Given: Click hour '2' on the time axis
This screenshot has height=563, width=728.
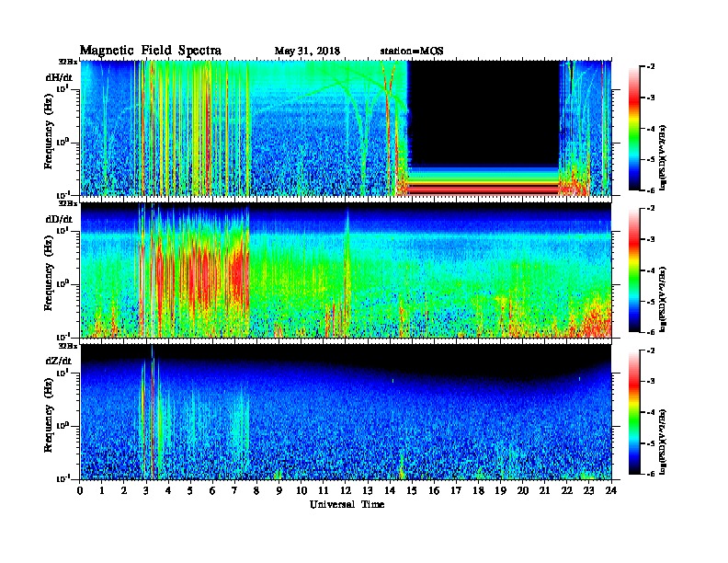Looking at the screenshot, I should [x=124, y=490].
